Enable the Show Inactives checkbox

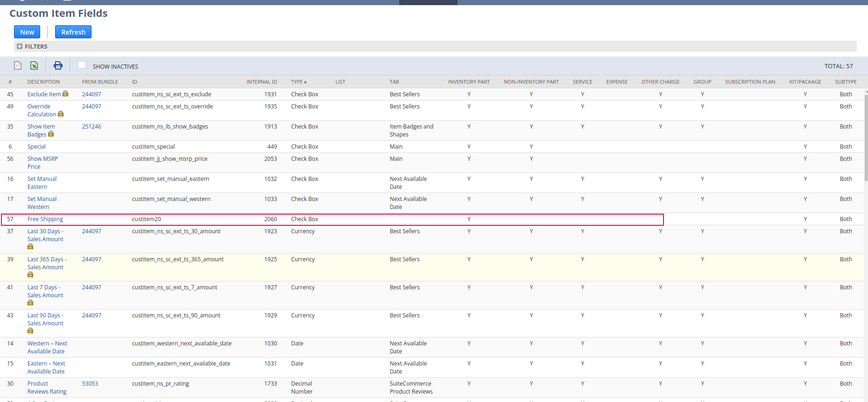coord(82,65)
